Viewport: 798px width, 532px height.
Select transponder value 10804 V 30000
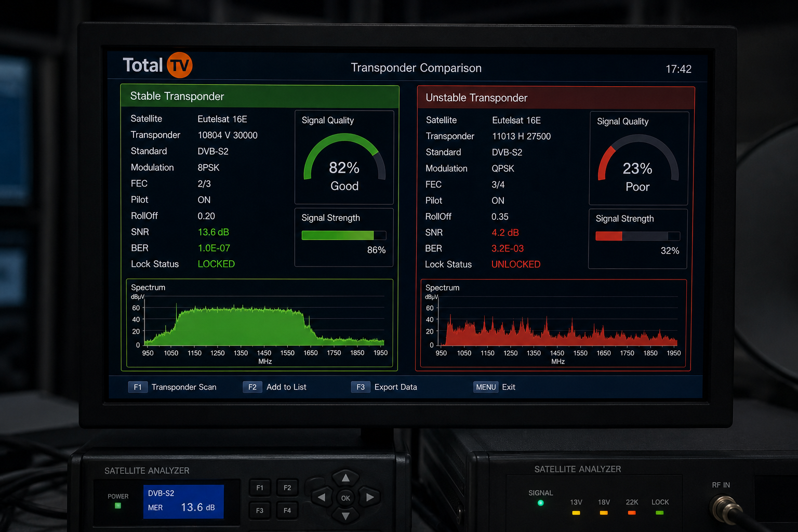click(x=228, y=135)
